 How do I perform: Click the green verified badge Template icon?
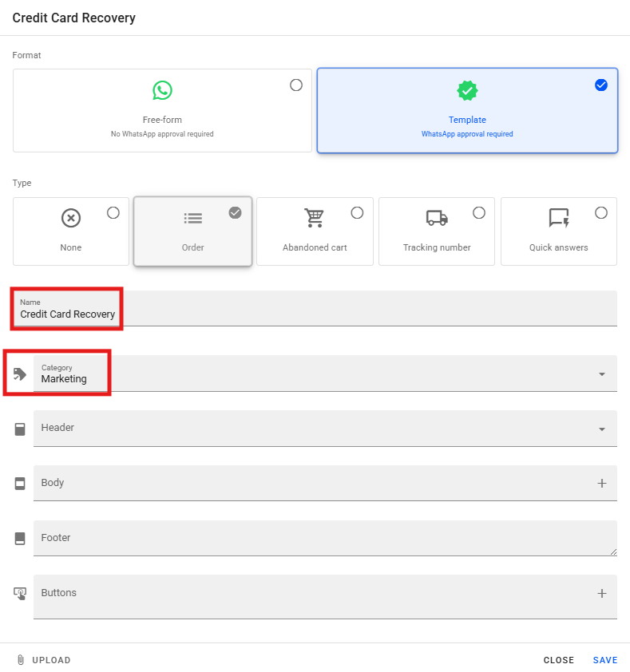467,90
